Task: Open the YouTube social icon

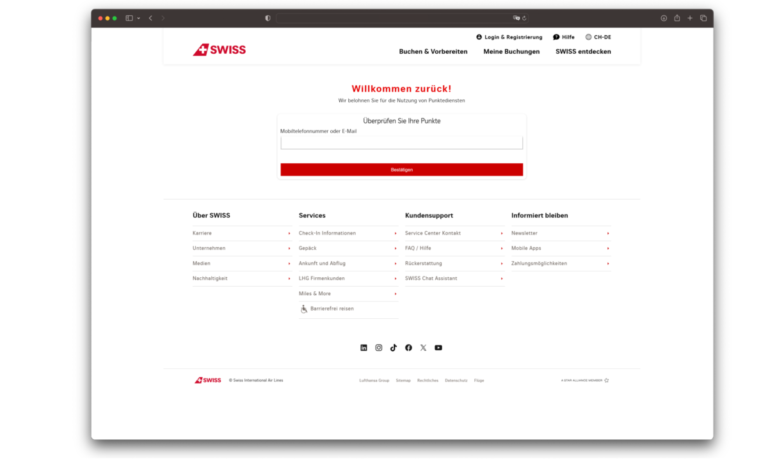Action: point(438,348)
